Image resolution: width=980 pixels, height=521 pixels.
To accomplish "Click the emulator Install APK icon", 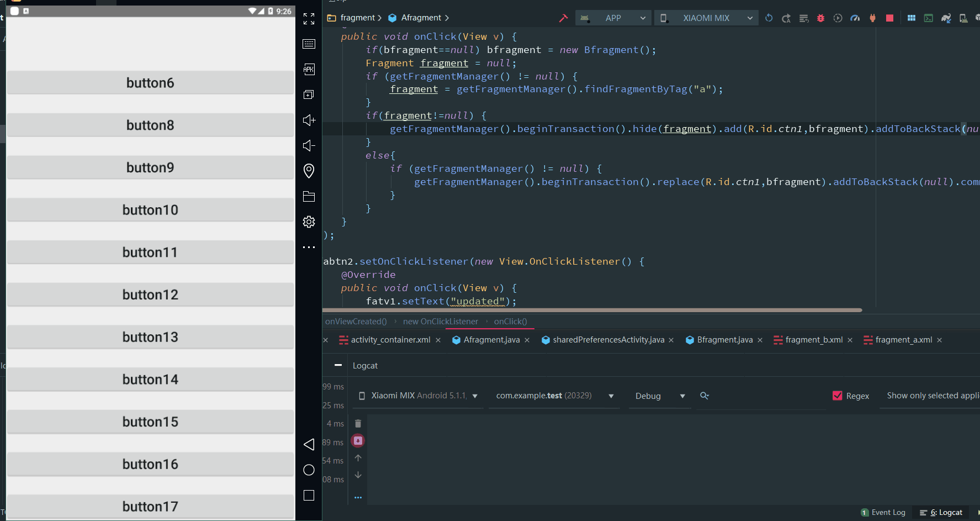I will tap(309, 69).
